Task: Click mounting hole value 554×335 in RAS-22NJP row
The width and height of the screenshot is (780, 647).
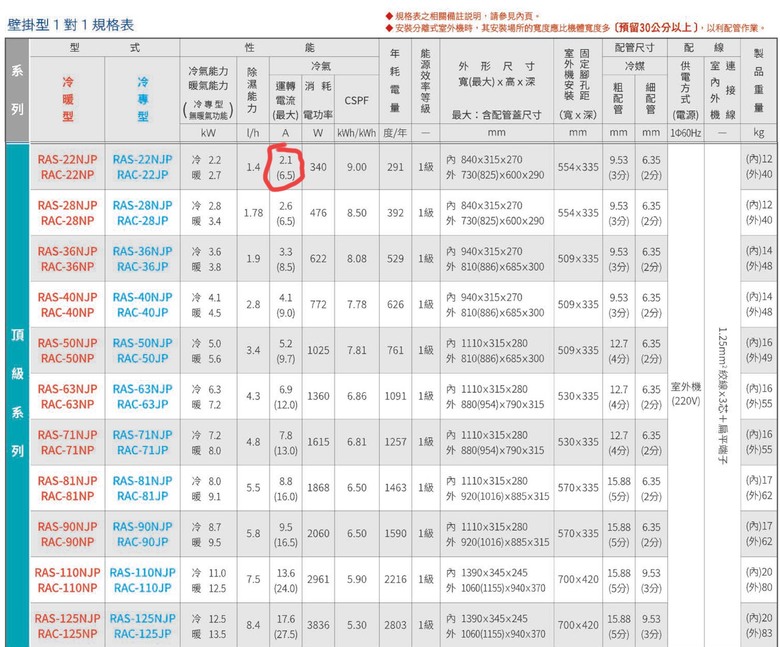Action: pyautogui.click(x=578, y=167)
